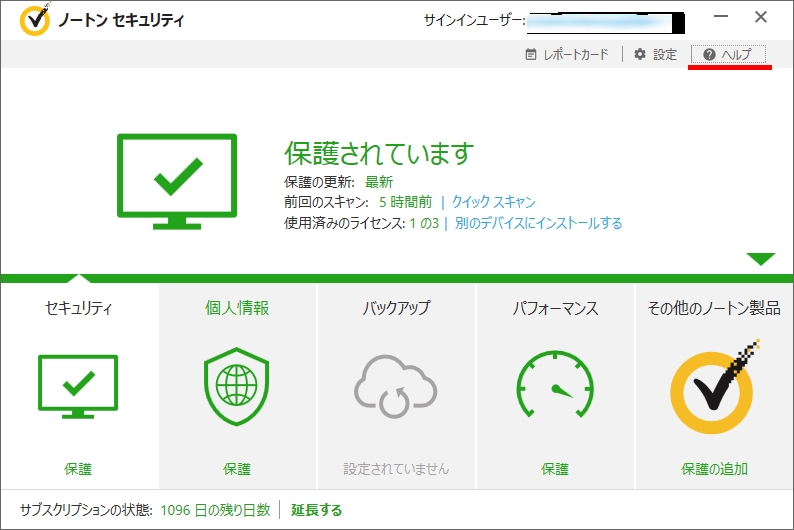Click ノートン セキュリティ title text
Screen dimensions: 794x530
[x=121, y=20]
